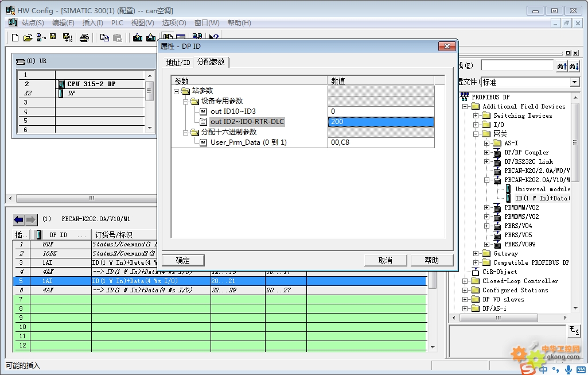588x375 pixels.
Task: Open the 标准 profile dropdown
Action: pyautogui.click(x=574, y=82)
